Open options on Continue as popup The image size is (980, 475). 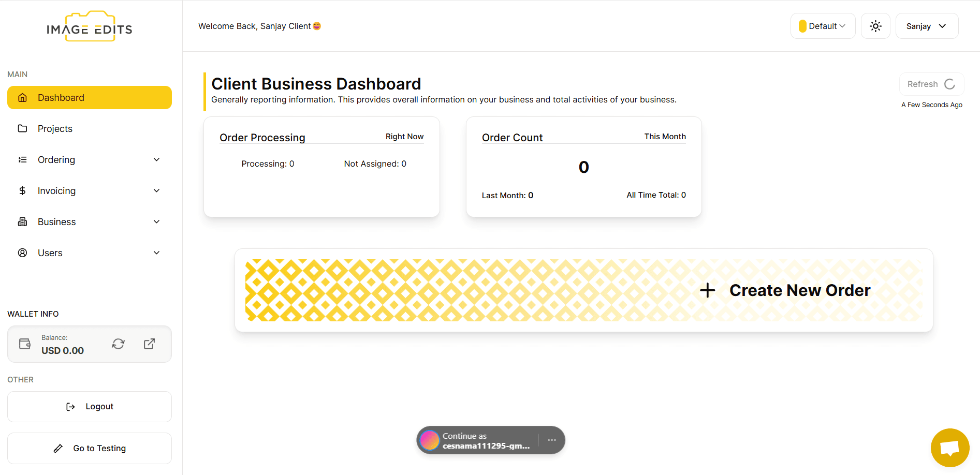[552, 440]
